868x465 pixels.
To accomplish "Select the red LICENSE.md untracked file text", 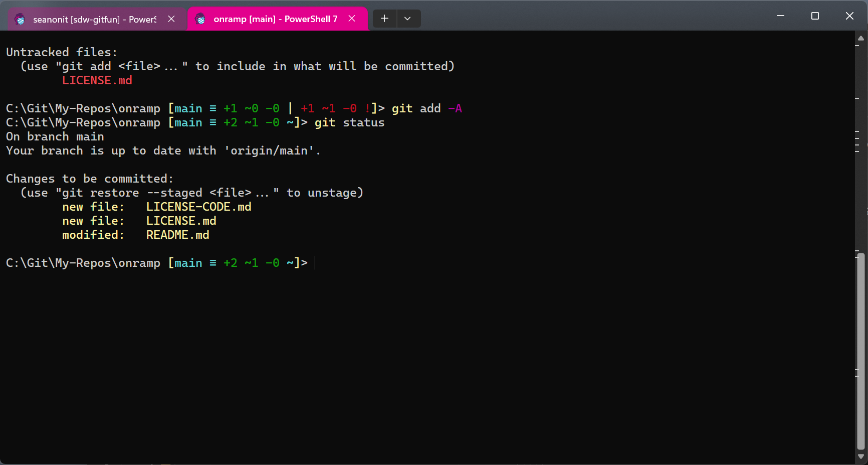I will (x=97, y=80).
